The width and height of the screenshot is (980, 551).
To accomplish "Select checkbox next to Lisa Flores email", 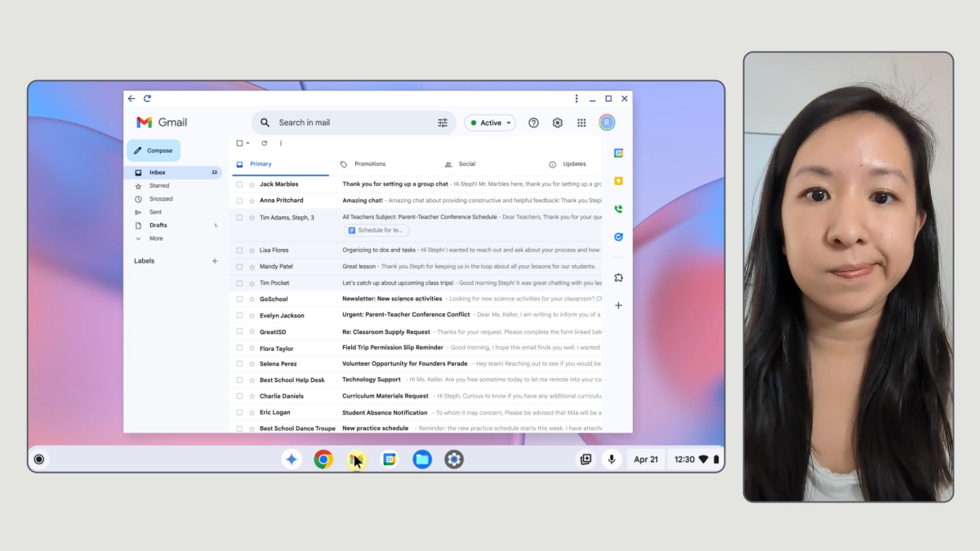I will [239, 251].
